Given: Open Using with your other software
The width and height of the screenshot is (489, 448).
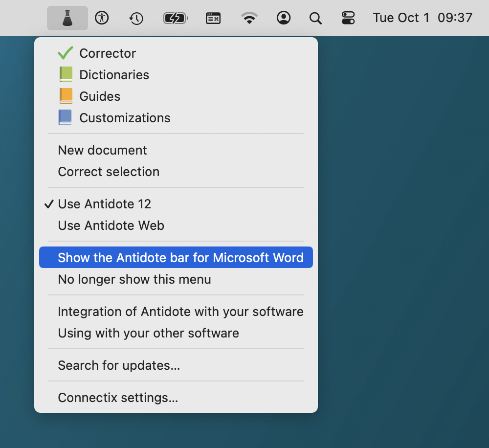Looking at the screenshot, I should click(176, 333).
